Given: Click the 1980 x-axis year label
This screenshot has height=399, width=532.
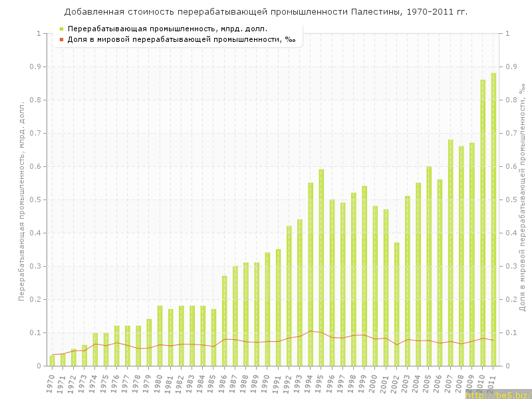Looking at the screenshot, I should (158, 383).
